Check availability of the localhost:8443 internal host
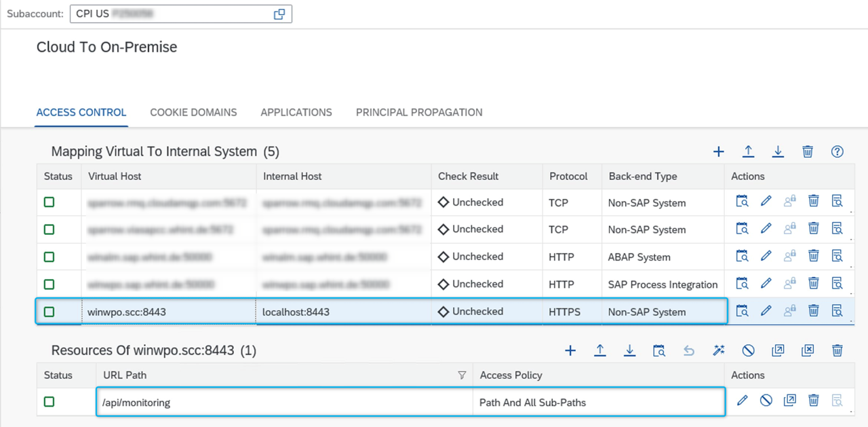The height and width of the screenshot is (427, 868). [743, 312]
